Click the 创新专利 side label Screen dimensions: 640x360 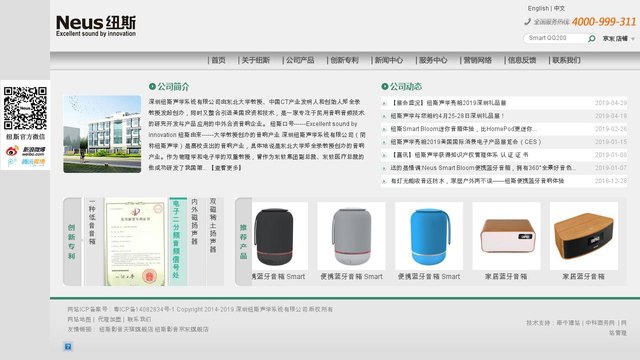(x=72, y=242)
